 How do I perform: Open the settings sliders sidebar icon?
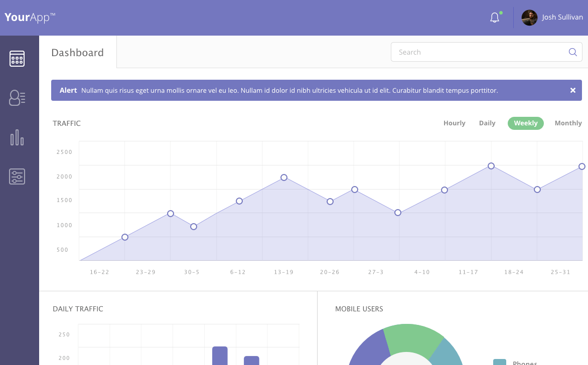17,176
